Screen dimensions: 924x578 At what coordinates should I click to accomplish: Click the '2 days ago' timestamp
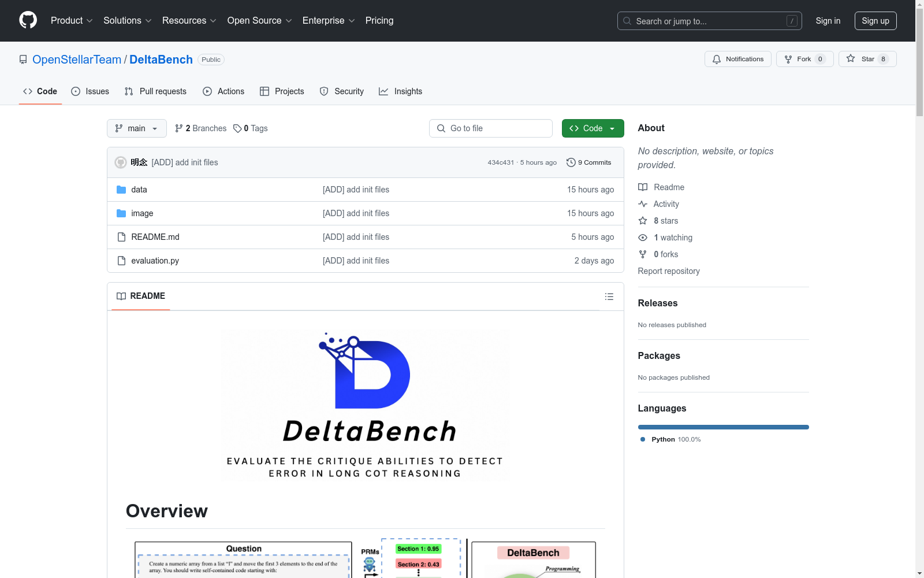594,261
